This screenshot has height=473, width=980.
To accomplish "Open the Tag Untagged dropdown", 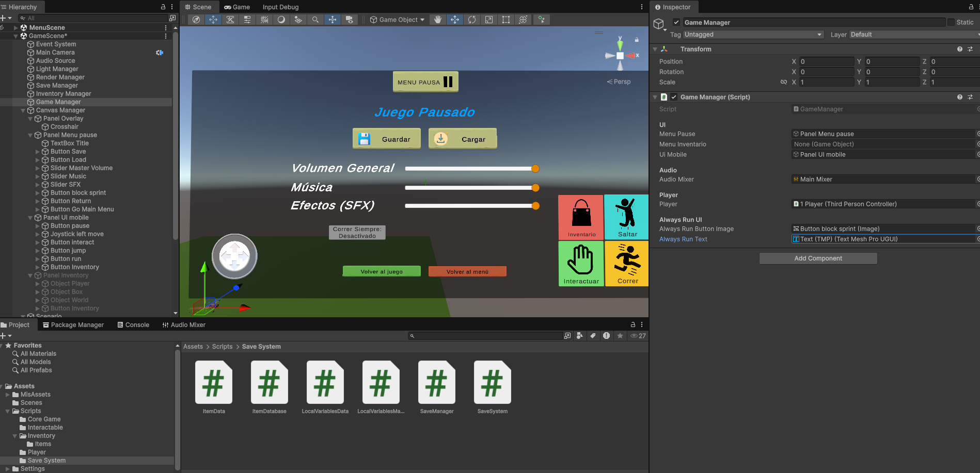I will tap(753, 35).
